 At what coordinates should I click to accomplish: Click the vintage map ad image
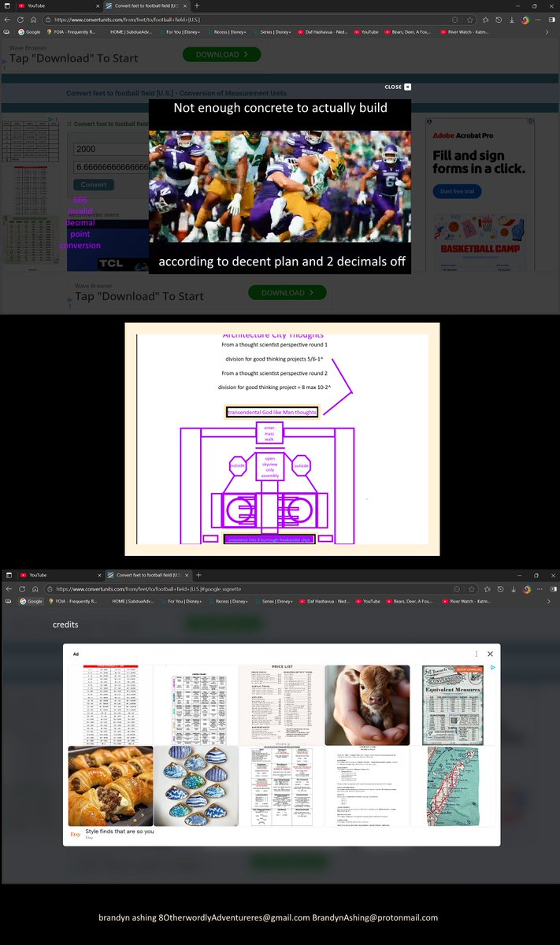click(x=453, y=786)
